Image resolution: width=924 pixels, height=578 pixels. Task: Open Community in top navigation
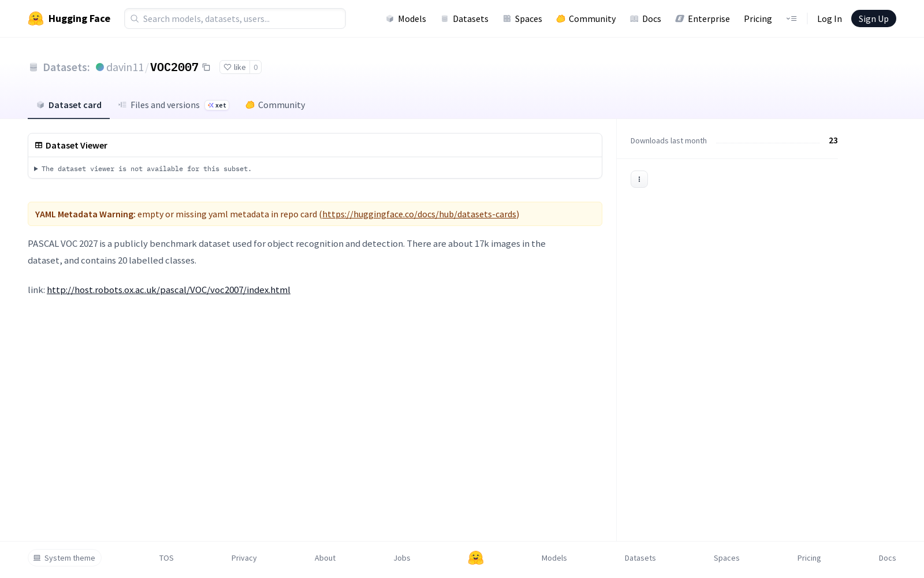pyautogui.click(x=586, y=18)
